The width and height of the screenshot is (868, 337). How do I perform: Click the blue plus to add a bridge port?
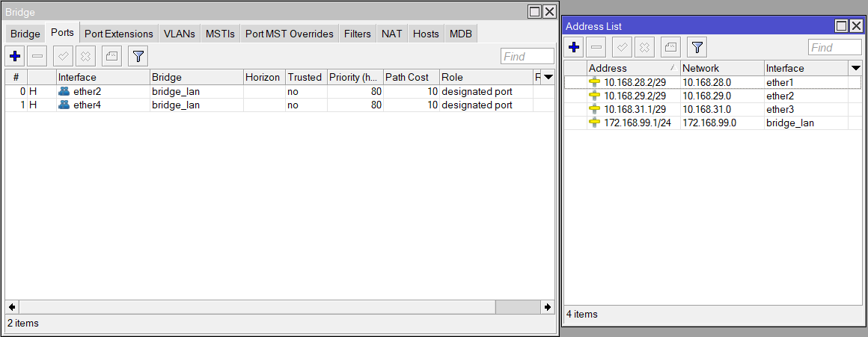[x=14, y=56]
